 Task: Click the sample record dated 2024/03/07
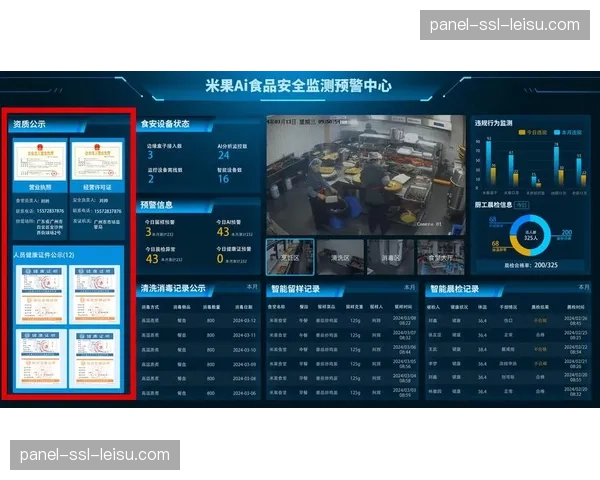[342, 335]
